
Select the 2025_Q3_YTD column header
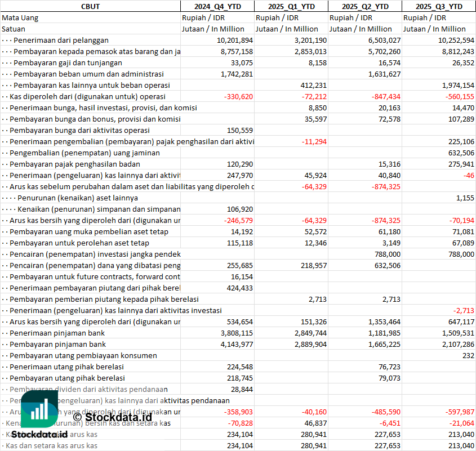(x=439, y=6)
